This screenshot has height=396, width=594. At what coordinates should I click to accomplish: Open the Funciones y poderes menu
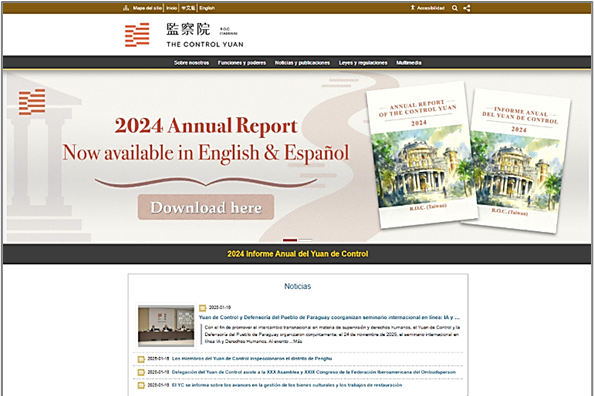click(x=242, y=63)
